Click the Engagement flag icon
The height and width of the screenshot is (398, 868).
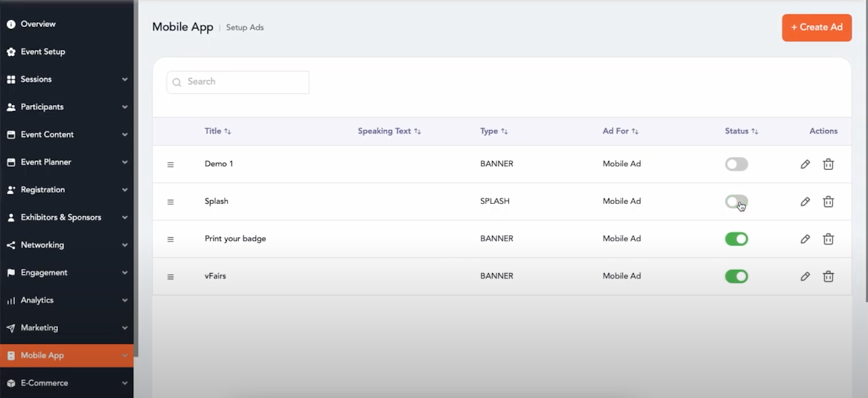click(11, 273)
